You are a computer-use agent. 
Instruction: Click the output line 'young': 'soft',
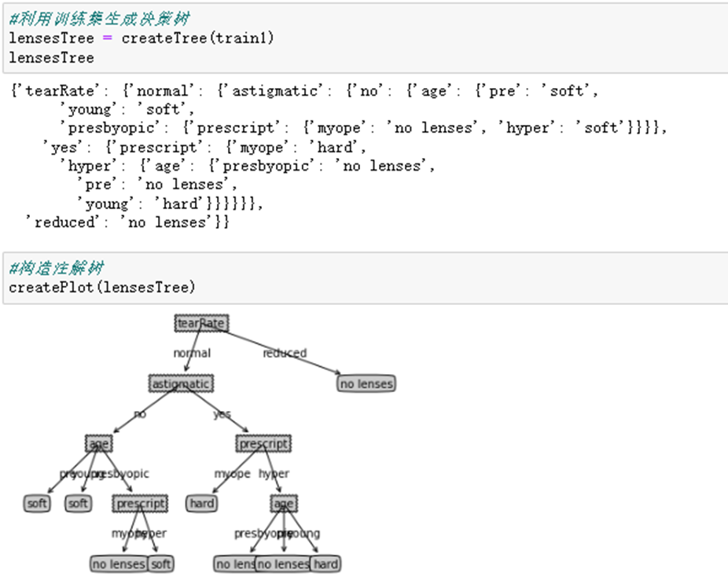pos(127,109)
